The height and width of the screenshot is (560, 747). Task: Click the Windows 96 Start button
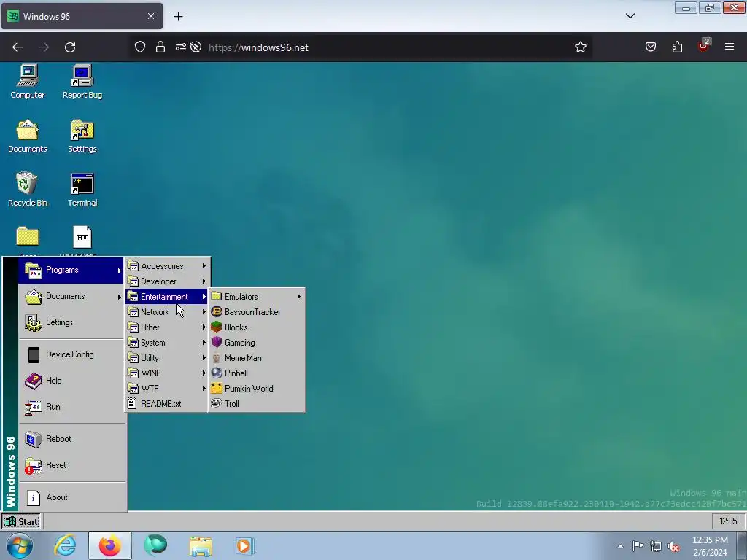click(21, 521)
